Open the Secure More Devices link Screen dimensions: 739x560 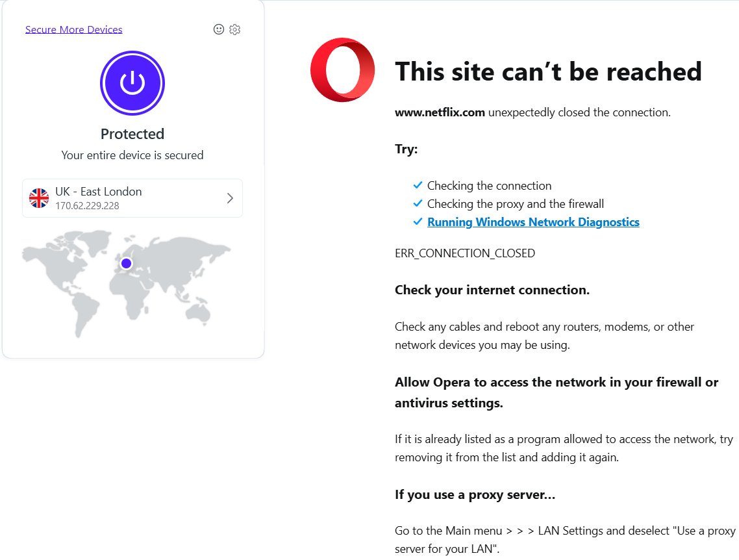pos(73,29)
